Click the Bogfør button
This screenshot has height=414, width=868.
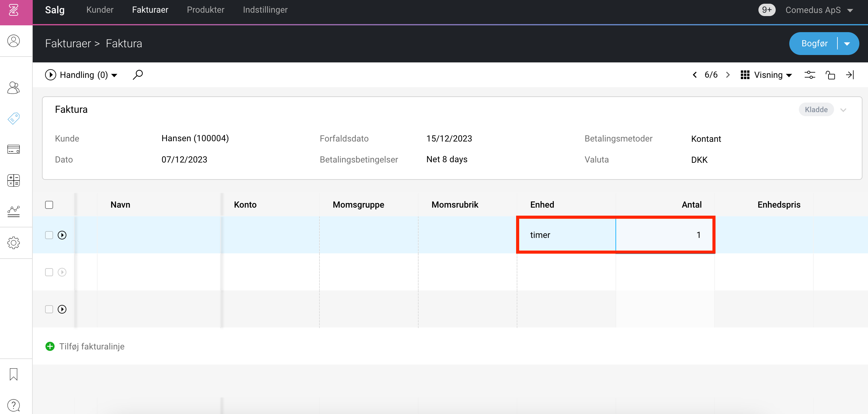pos(814,44)
